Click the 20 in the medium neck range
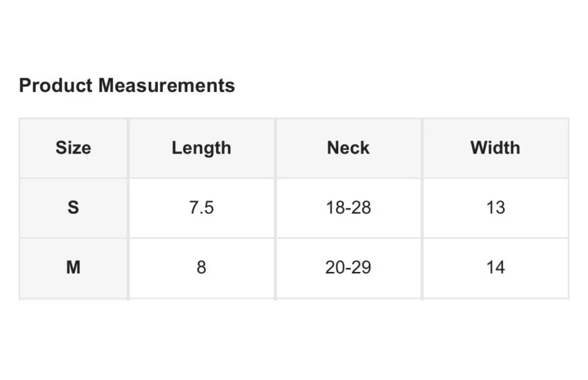 tap(336, 267)
